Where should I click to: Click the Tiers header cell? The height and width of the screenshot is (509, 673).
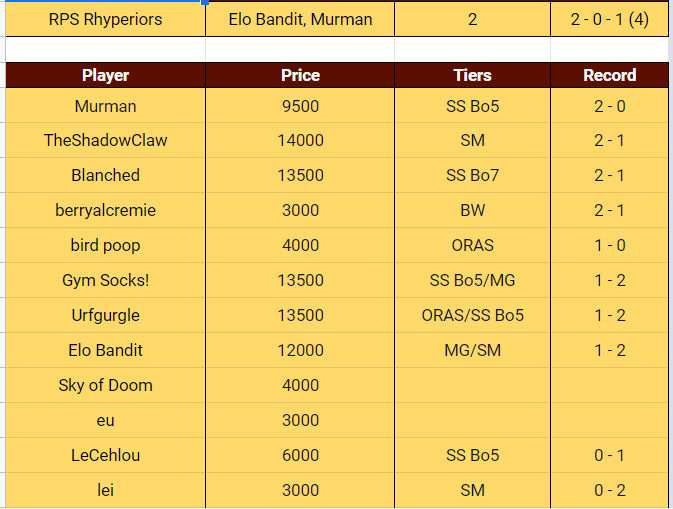pyautogui.click(x=472, y=75)
